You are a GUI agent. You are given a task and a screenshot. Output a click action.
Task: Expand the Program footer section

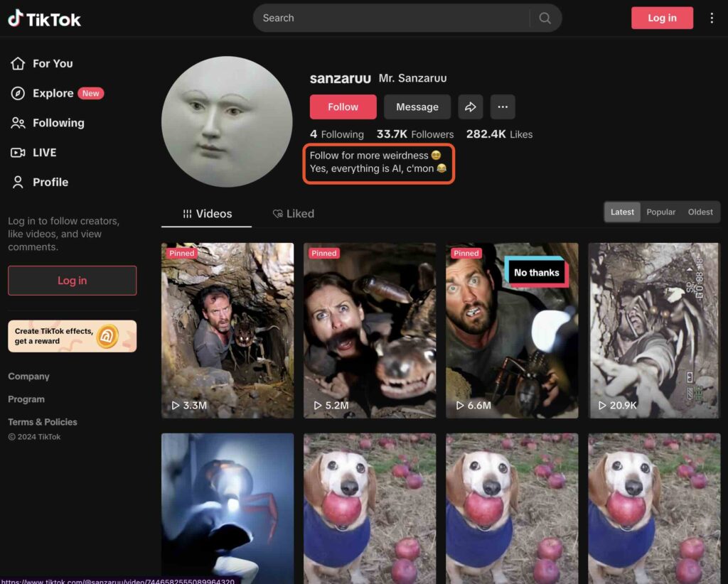click(x=26, y=399)
